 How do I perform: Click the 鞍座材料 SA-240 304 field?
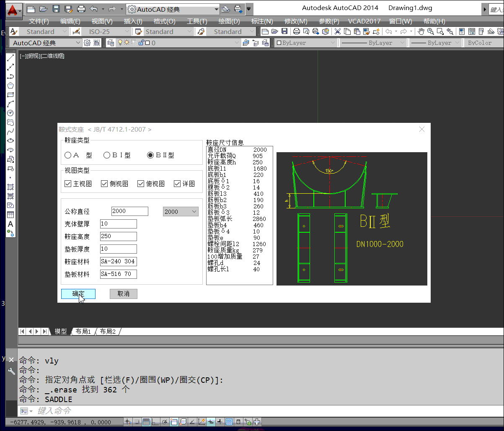tap(119, 262)
